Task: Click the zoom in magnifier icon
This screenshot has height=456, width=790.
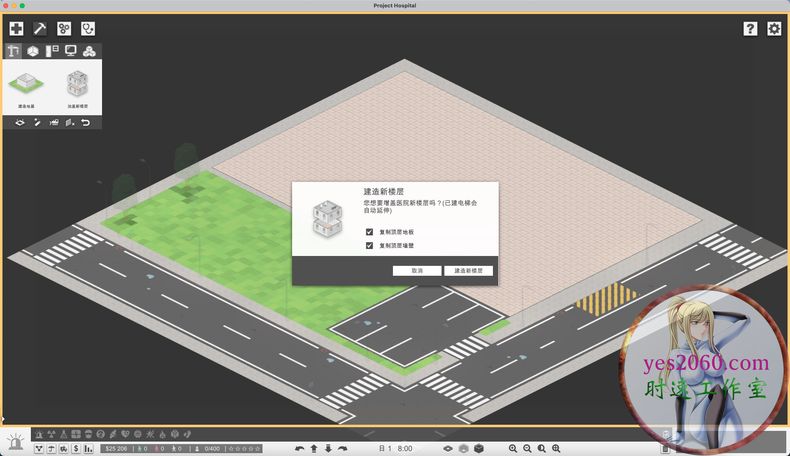Action: [513, 449]
